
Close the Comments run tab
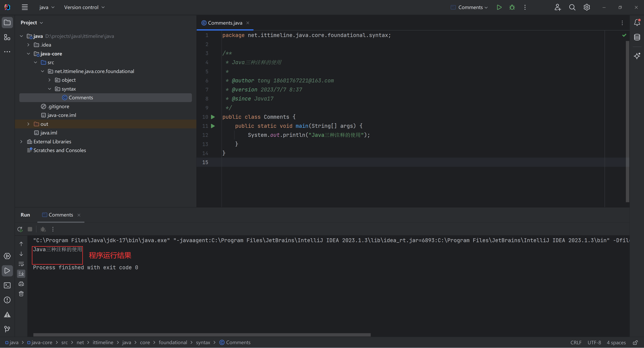[x=79, y=215]
